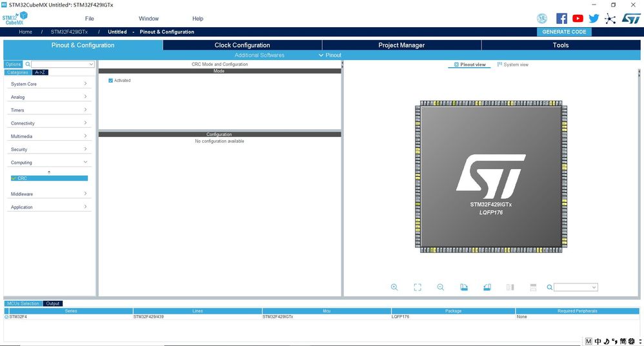644x346 pixels.
Task: Open the pin search combo box
Action: point(576,287)
